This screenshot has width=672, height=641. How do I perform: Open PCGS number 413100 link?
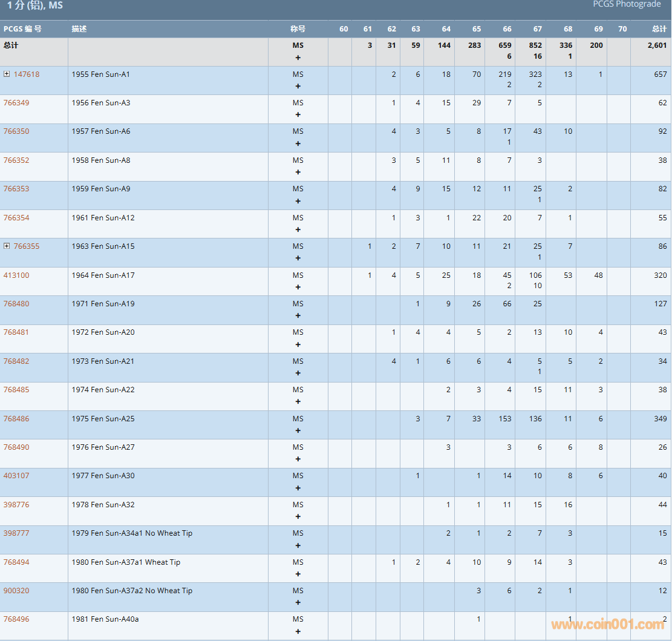[16, 275]
